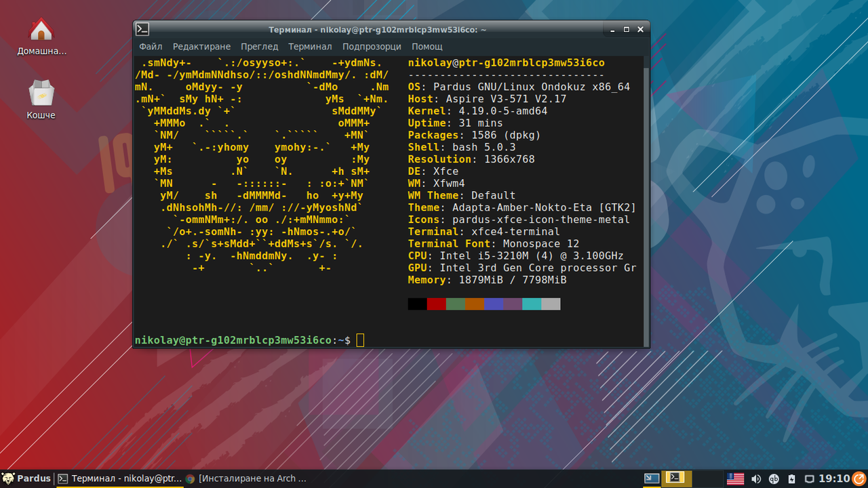Click the show desktop icon in panel
868x488 pixels.
click(652, 479)
